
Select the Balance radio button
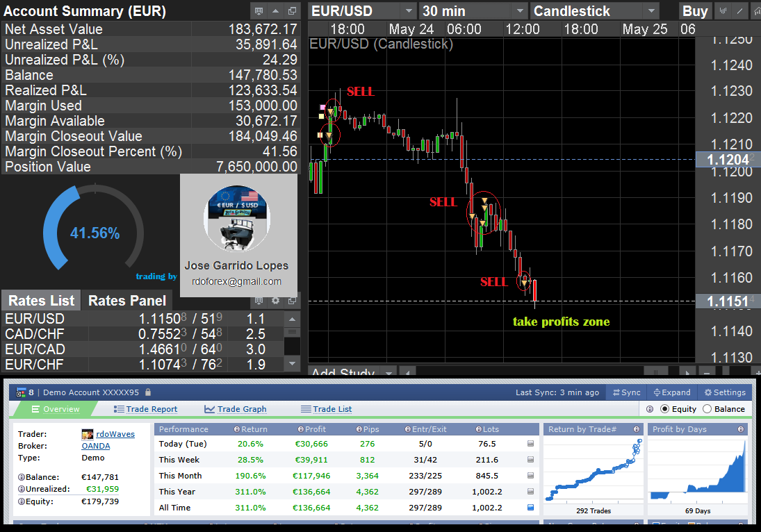tap(707, 409)
